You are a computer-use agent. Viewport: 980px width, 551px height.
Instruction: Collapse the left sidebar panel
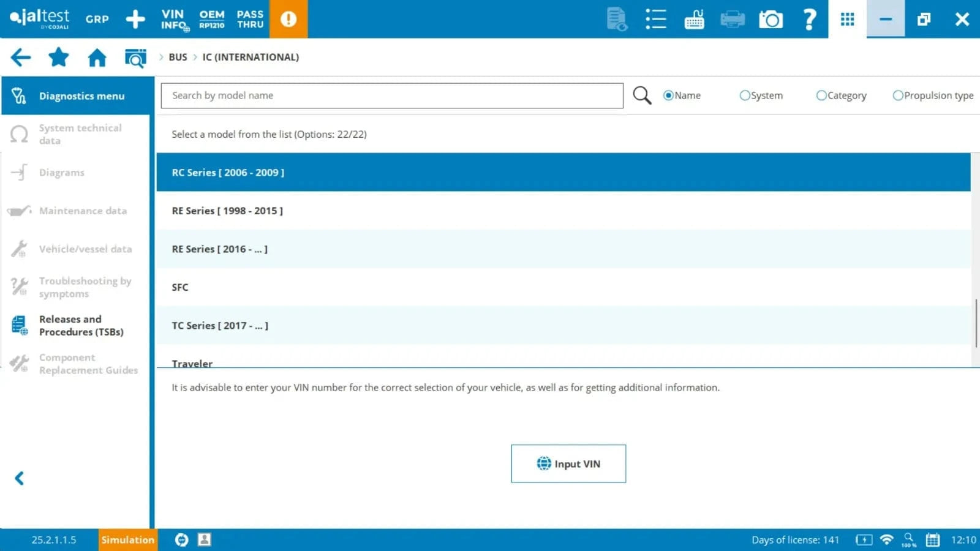click(20, 478)
